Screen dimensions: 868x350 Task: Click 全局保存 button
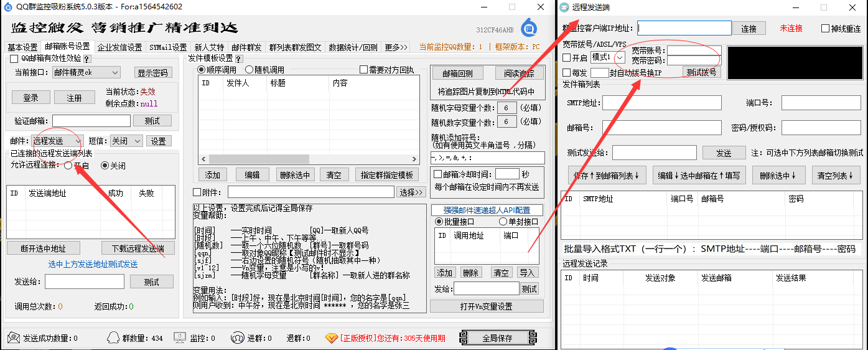click(x=497, y=338)
